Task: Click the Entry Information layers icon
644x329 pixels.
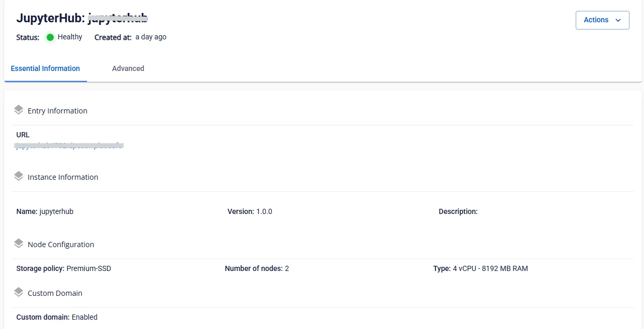Action: [x=19, y=110]
